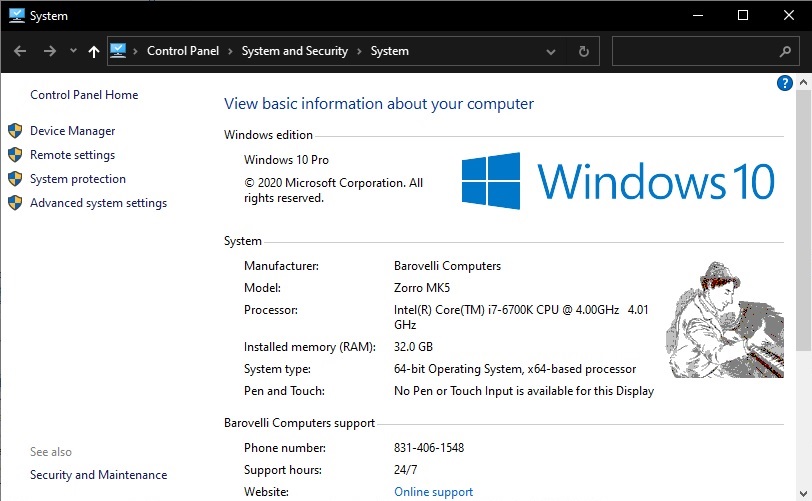Open the recent locations dropdown arrow
This screenshot has width=812, height=501.
pos(73,51)
